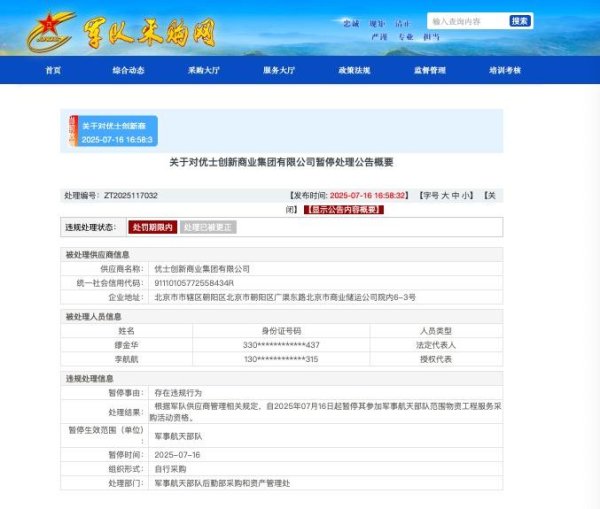The image size is (600, 509).
Task: Open 服务大厅 menu item
Action: point(279,70)
